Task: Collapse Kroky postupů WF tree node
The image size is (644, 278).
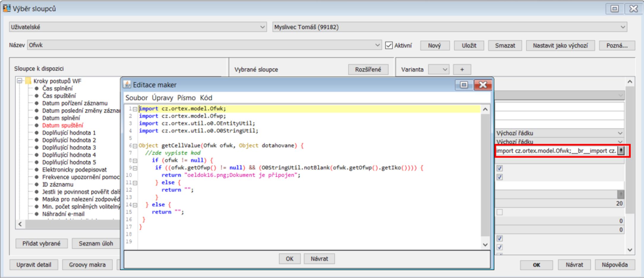Action: (x=20, y=81)
